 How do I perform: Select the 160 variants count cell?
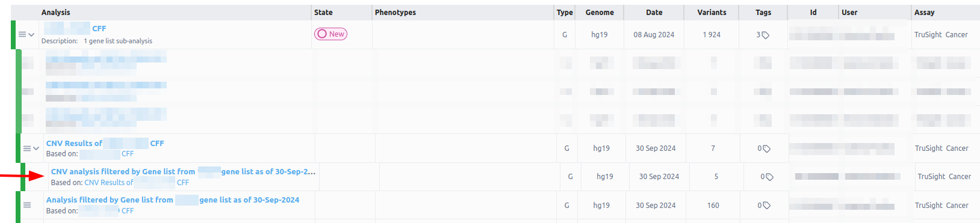pyautogui.click(x=713, y=206)
